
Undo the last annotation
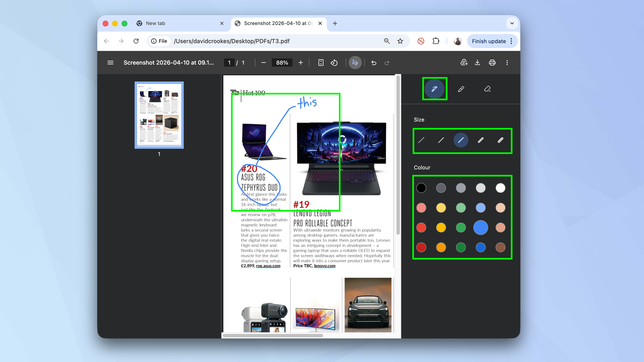point(374,62)
